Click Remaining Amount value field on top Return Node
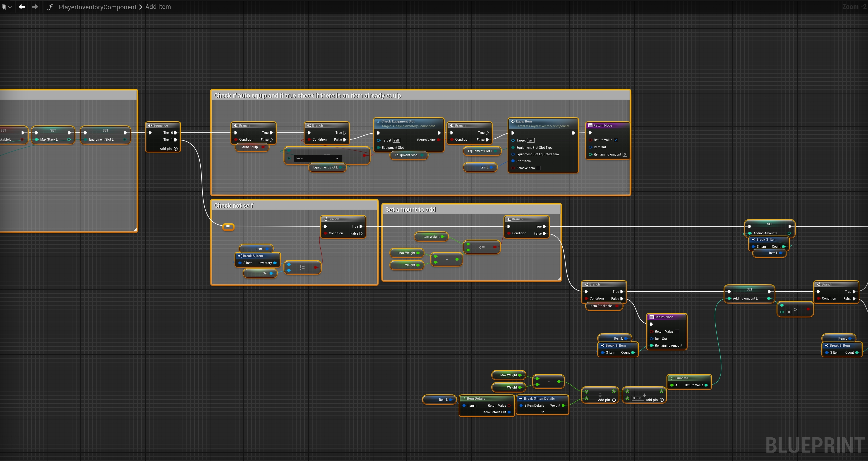Image resolution: width=868 pixels, height=461 pixels. pos(624,154)
